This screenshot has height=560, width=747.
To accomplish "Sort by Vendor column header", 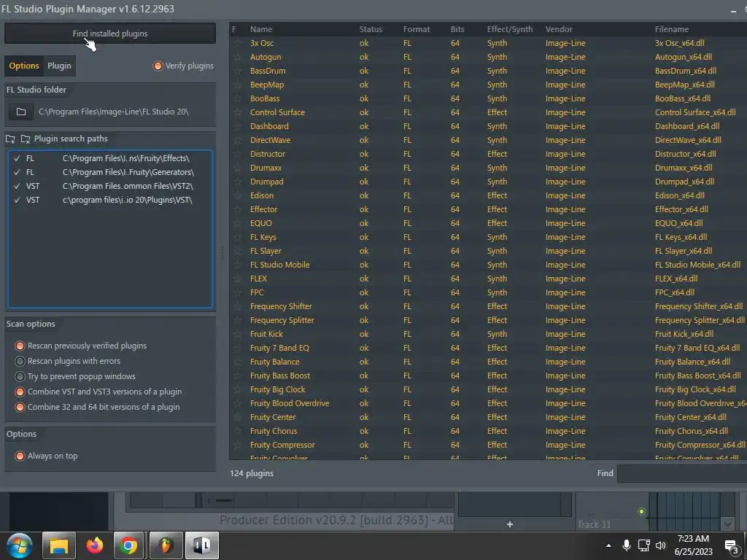I will click(x=559, y=29).
